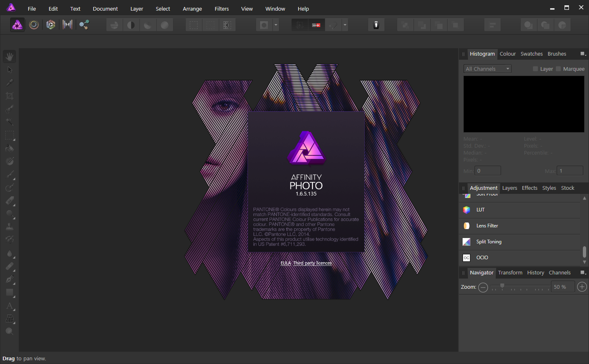Viewport: 589px width, 364px height.
Task: Select the Paint Brush tool
Action: (10, 175)
